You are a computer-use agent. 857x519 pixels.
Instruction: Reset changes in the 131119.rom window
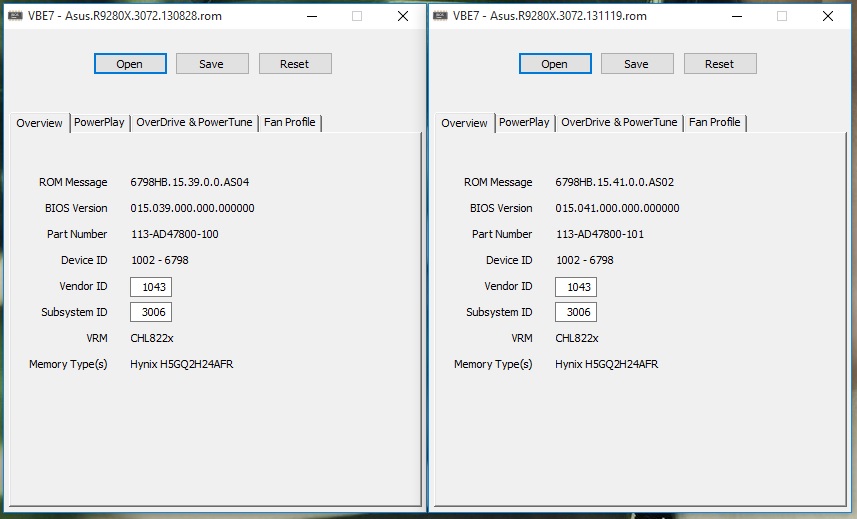click(x=720, y=64)
